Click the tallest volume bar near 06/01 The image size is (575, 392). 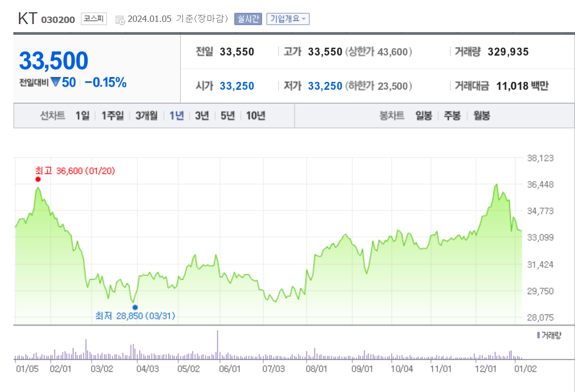point(218,345)
